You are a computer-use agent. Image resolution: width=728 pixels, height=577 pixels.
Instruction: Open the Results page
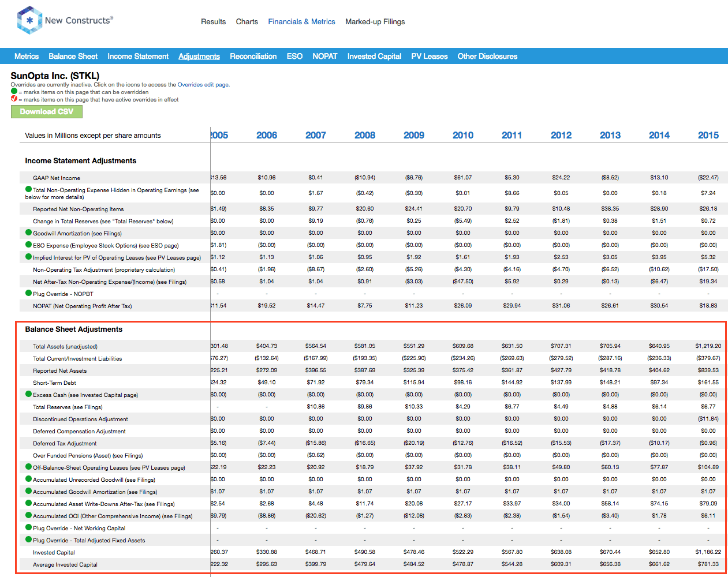tap(213, 22)
